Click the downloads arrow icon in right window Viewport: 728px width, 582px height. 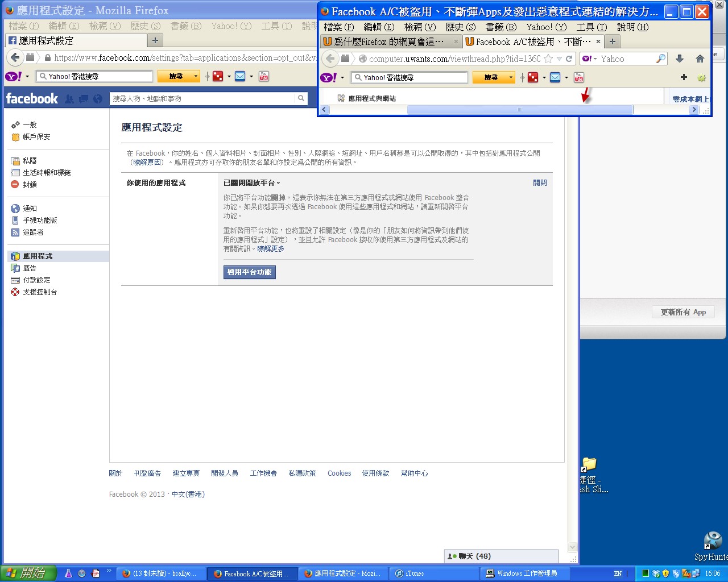pos(680,59)
